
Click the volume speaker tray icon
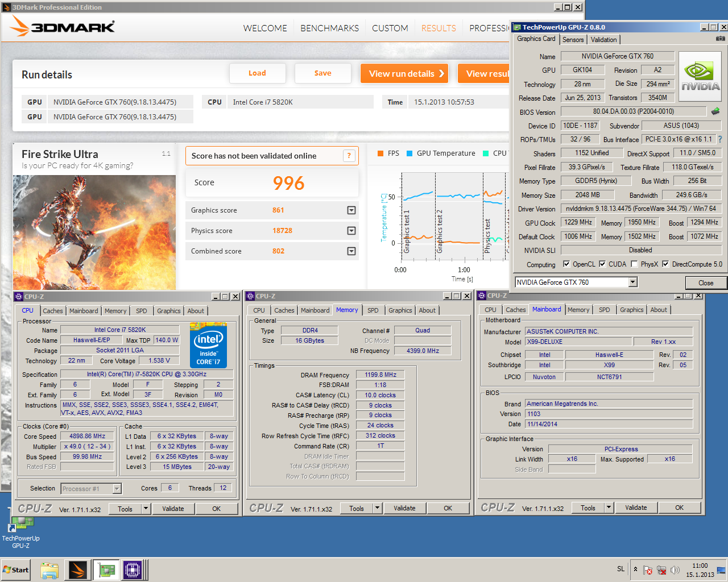(x=675, y=570)
